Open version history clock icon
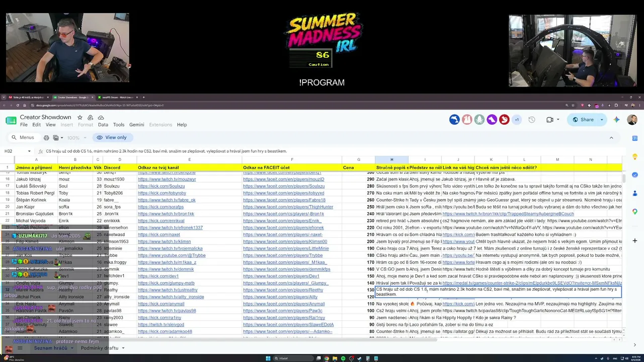 tap(532, 120)
